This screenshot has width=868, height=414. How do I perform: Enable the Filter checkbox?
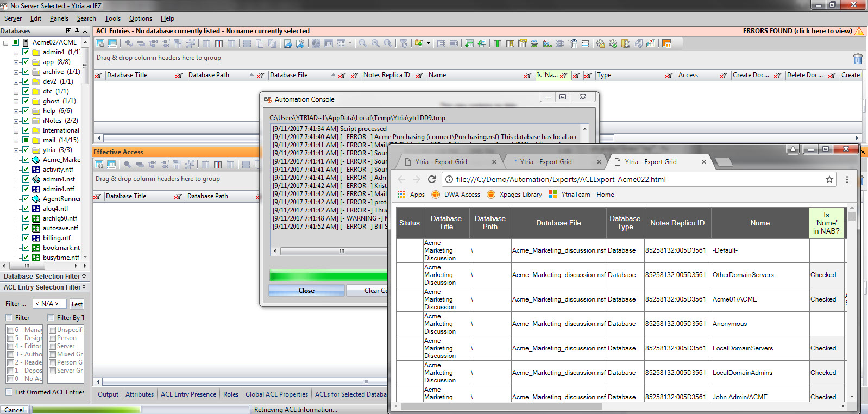(x=9, y=318)
